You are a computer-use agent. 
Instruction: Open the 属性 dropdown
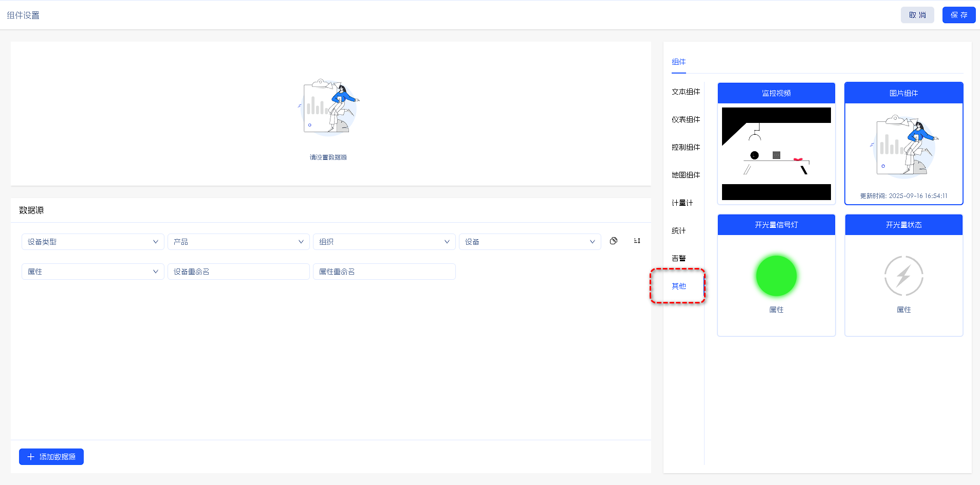(93, 272)
